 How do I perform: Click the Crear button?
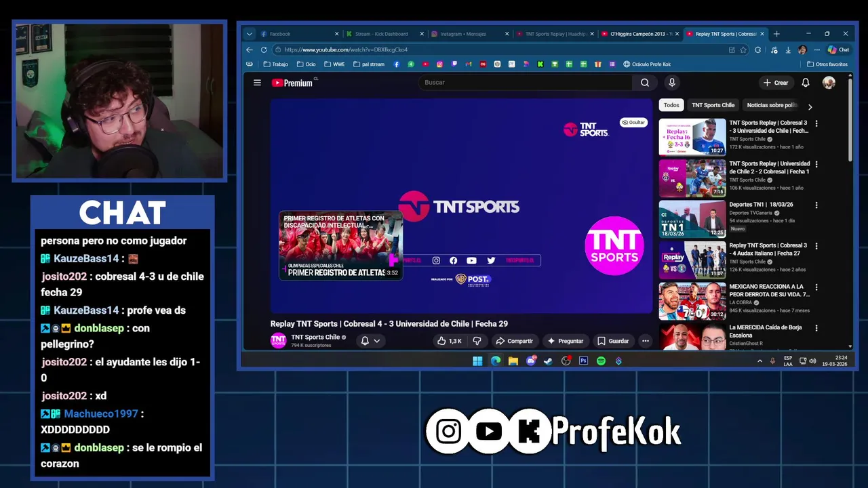[776, 83]
